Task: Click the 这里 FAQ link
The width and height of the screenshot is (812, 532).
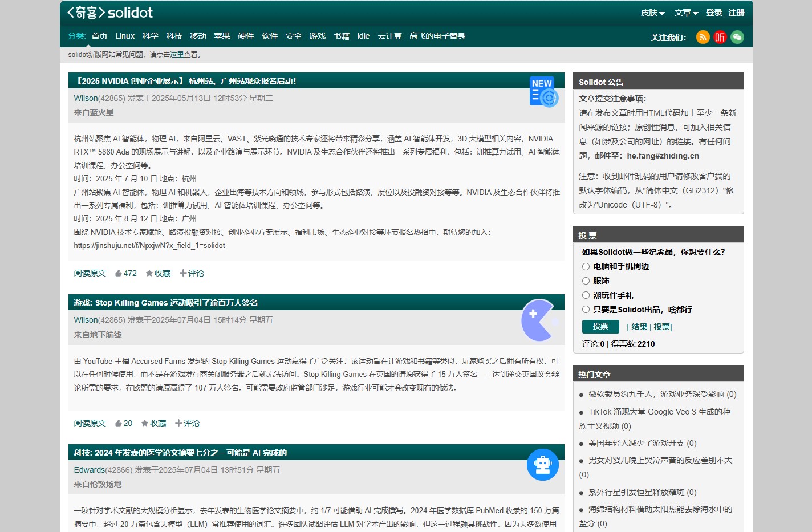Action: [177, 55]
